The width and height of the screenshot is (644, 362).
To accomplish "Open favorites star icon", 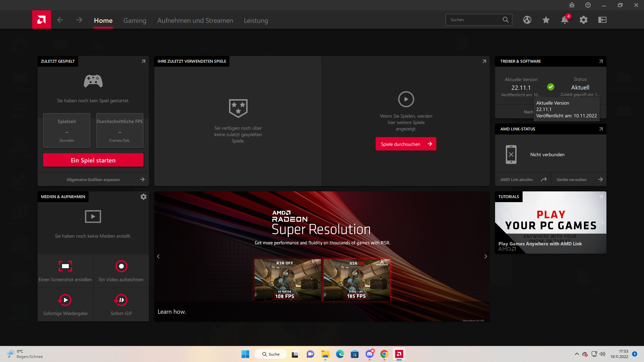I will (x=546, y=20).
